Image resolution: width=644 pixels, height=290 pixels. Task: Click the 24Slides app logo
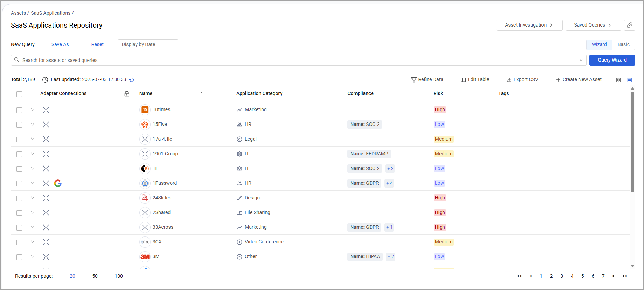pos(145,198)
